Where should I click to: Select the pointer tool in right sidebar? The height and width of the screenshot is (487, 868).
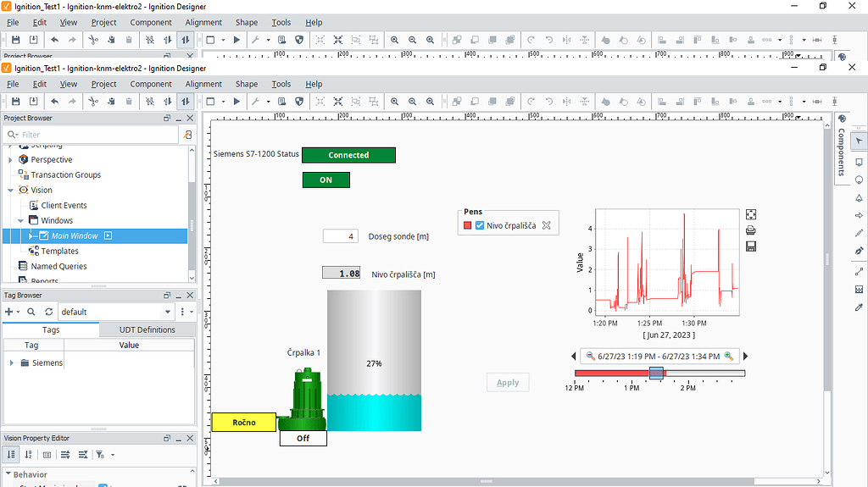(x=859, y=141)
